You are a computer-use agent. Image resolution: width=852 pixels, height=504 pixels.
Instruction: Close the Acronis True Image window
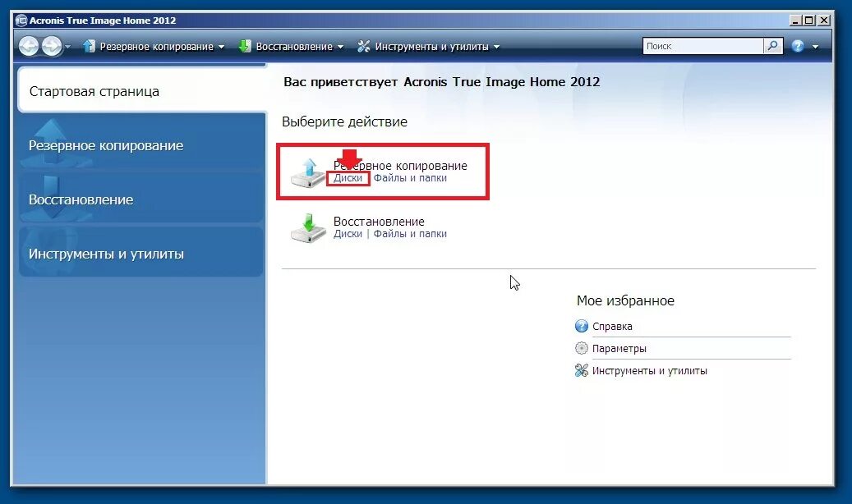(824, 20)
